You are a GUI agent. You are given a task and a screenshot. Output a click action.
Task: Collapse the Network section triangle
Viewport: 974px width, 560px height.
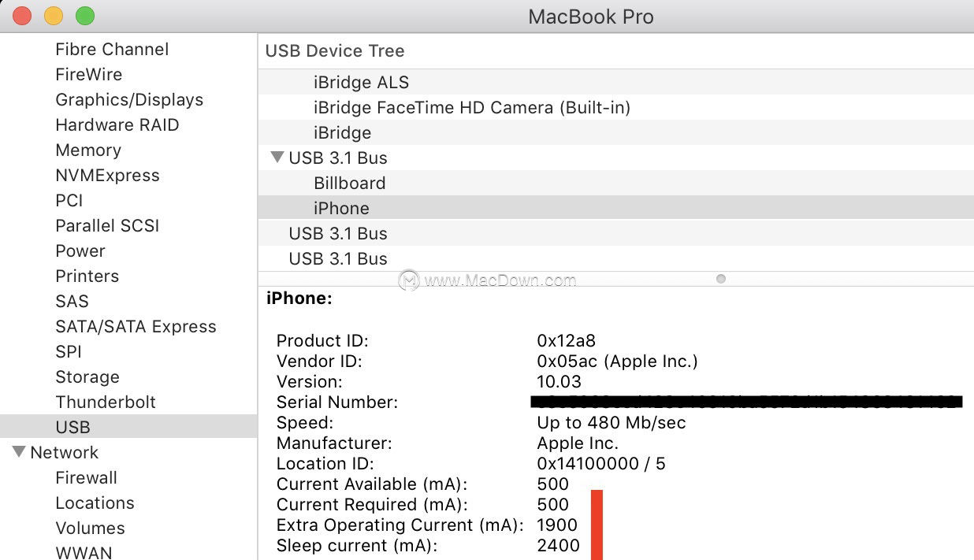coord(19,452)
